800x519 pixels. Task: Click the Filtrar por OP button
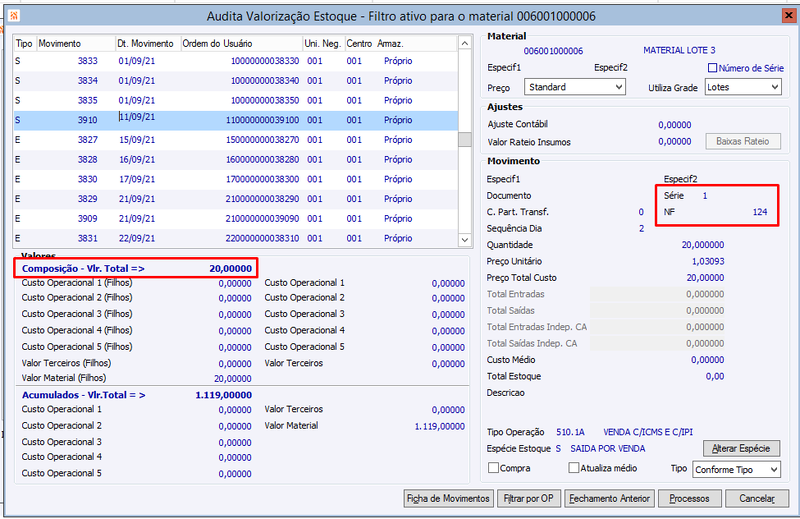[529, 498]
